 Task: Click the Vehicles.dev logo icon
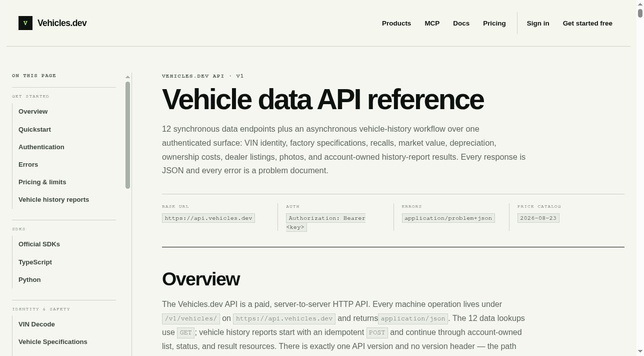(25, 23)
